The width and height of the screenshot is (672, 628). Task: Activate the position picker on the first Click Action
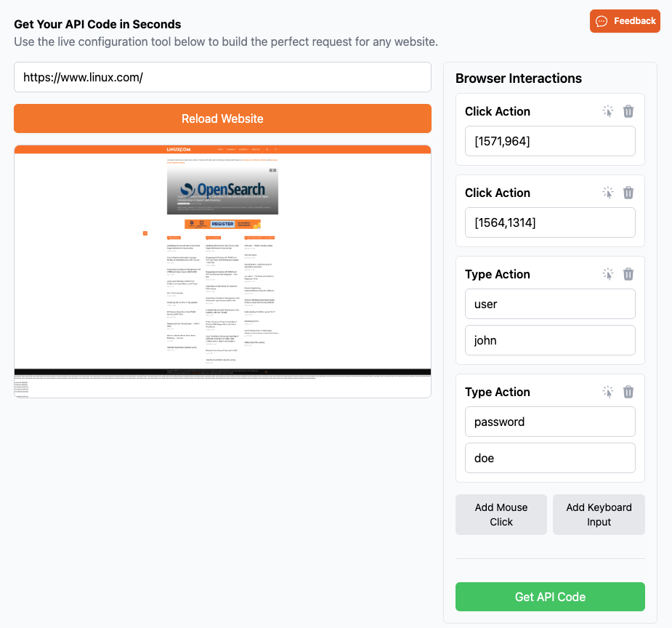click(608, 111)
